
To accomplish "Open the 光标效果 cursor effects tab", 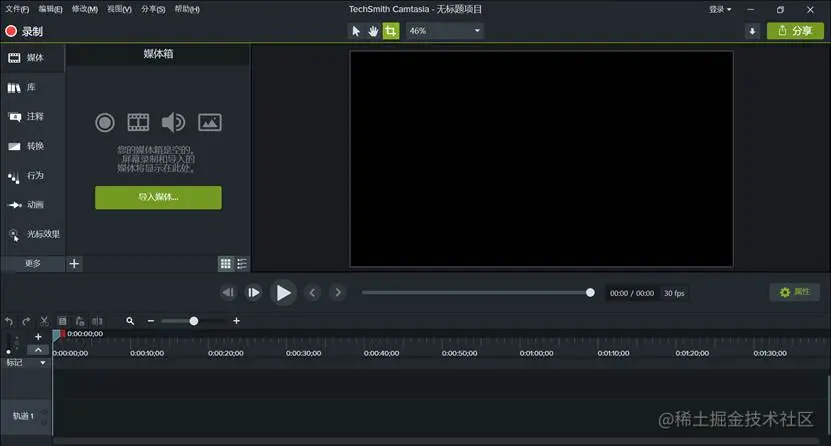I will 32,234.
